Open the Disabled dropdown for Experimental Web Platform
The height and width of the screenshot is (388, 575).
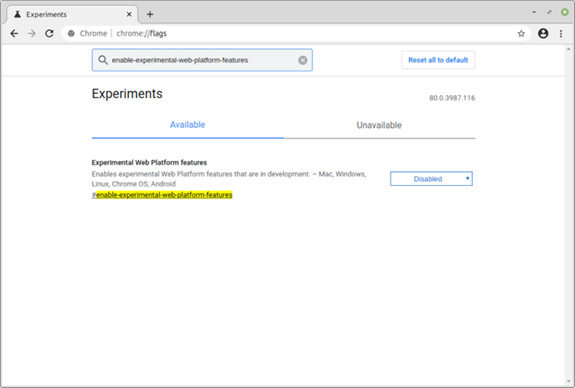pos(431,179)
